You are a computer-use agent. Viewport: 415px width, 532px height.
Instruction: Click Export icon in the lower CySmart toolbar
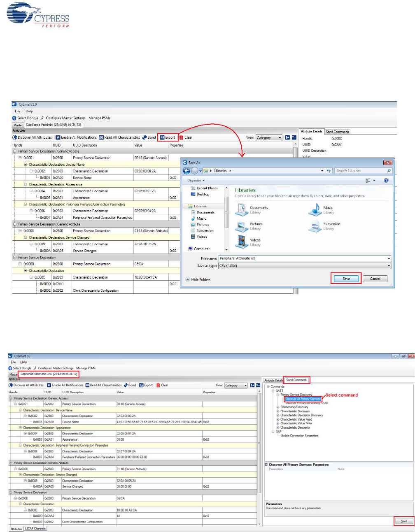click(141, 385)
